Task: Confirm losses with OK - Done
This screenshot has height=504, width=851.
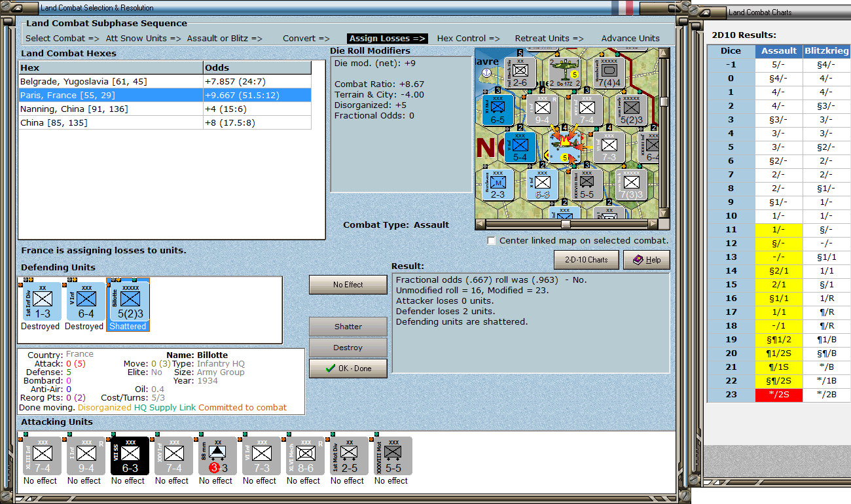Action: coord(348,369)
